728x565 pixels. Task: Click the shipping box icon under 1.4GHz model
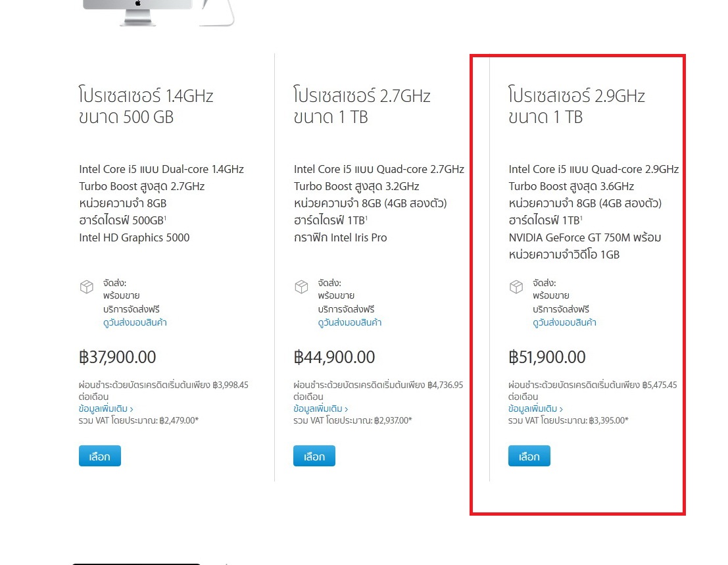pyautogui.click(x=87, y=287)
